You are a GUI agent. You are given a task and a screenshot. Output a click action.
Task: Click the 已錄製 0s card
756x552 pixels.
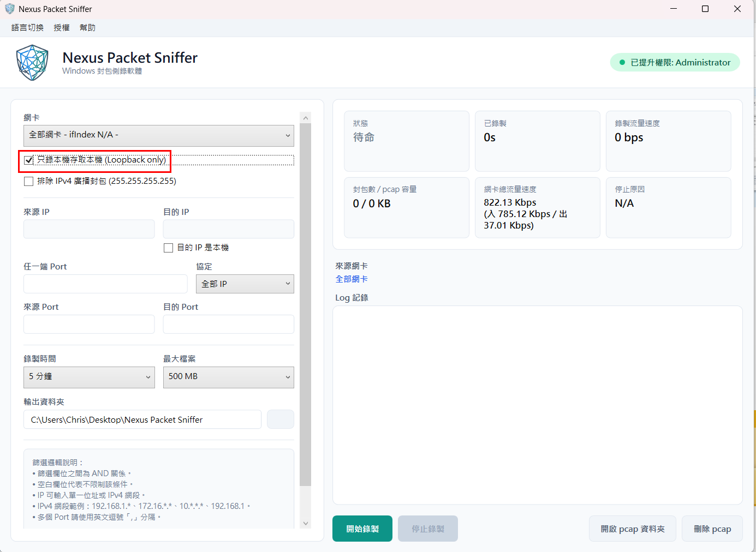click(x=538, y=141)
